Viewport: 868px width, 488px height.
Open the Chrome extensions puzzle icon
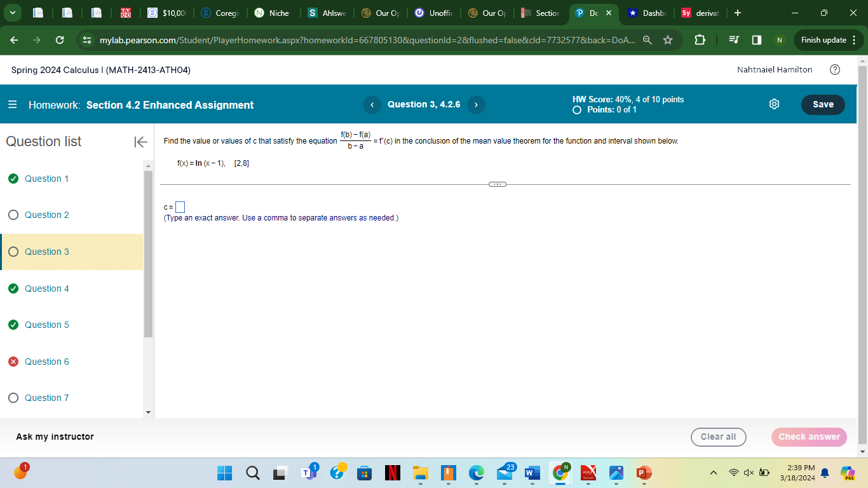click(x=700, y=40)
